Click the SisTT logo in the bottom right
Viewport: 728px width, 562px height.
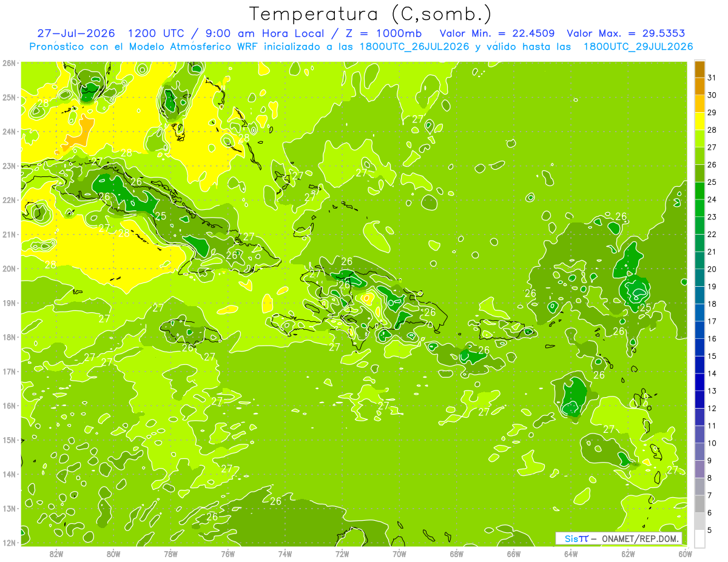click(576, 538)
